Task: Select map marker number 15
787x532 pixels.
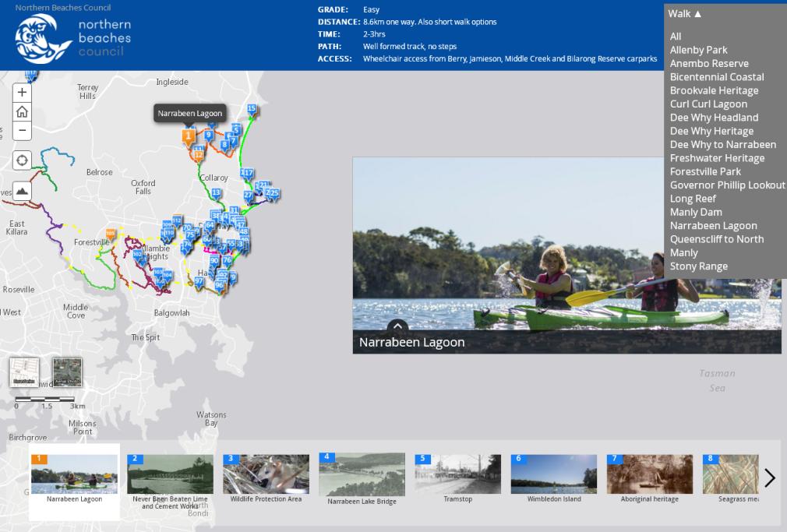Action: click(x=252, y=109)
